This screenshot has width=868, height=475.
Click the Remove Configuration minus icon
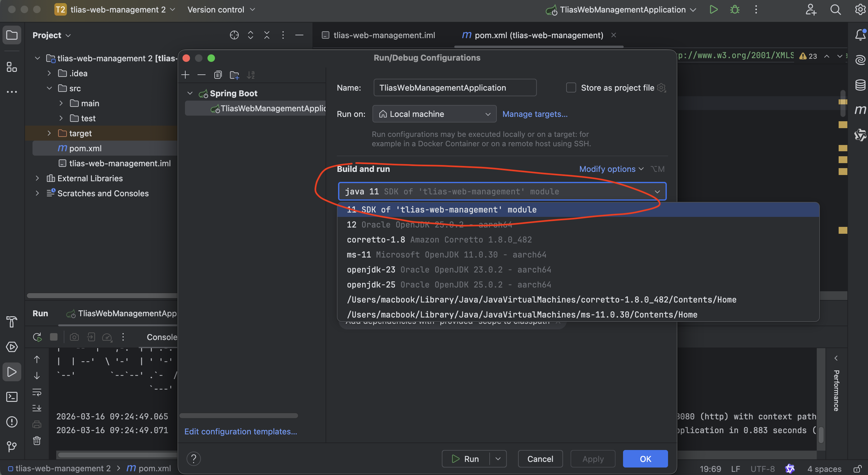(x=202, y=75)
